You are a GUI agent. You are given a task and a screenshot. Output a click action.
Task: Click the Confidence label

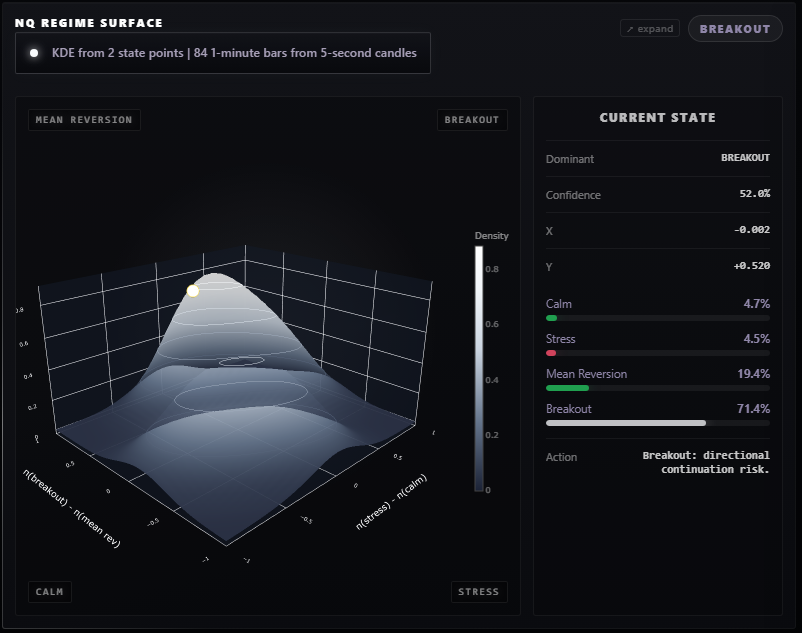[573, 195]
